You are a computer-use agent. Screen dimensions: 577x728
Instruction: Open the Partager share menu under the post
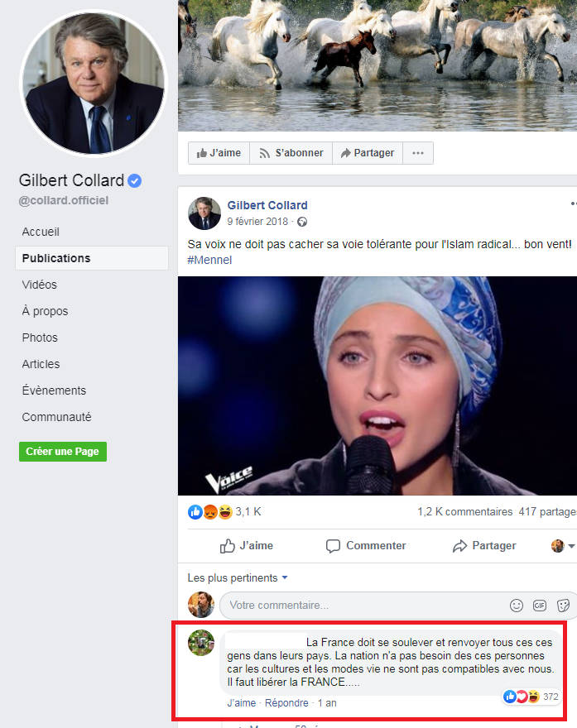pyautogui.click(x=484, y=545)
